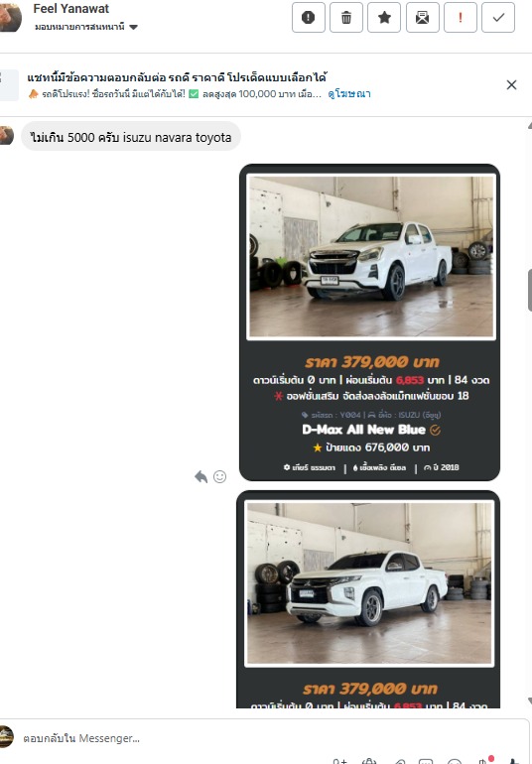Open the white Mitsubishi Triton photo
Viewport: 532px width, 764px height.
[x=369, y=583]
